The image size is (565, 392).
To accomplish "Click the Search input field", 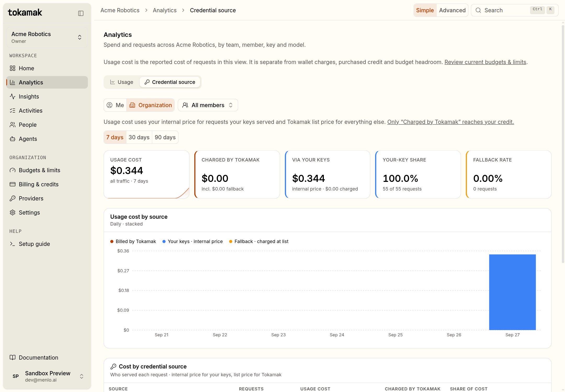I will pos(515,10).
